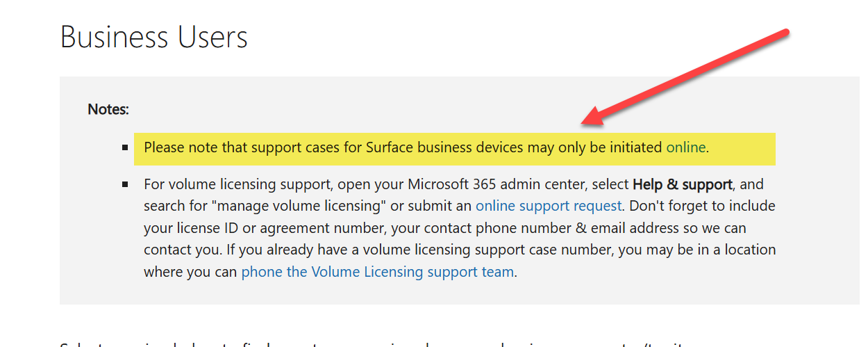Select the "Notes:" label

tap(108, 109)
